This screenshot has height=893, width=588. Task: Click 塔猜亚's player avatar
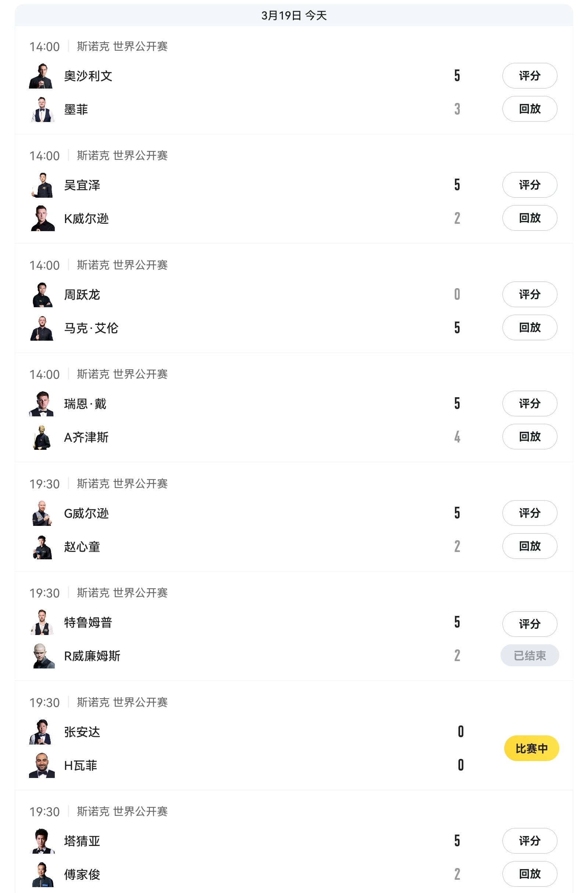[42, 841]
